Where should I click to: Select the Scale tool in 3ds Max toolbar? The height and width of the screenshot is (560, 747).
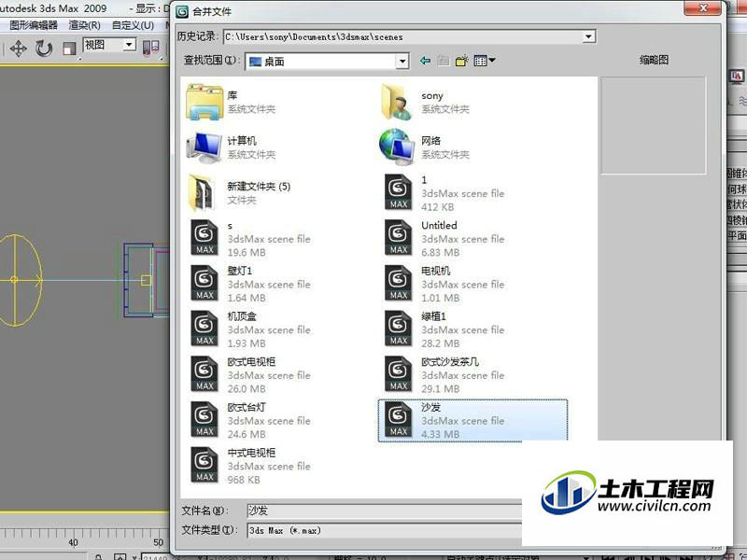point(69,49)
